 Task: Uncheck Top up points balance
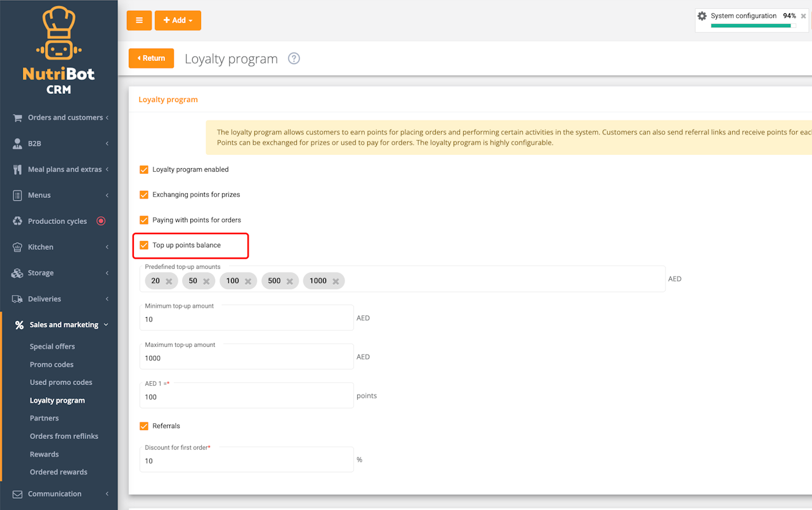[x=144, y=245]
